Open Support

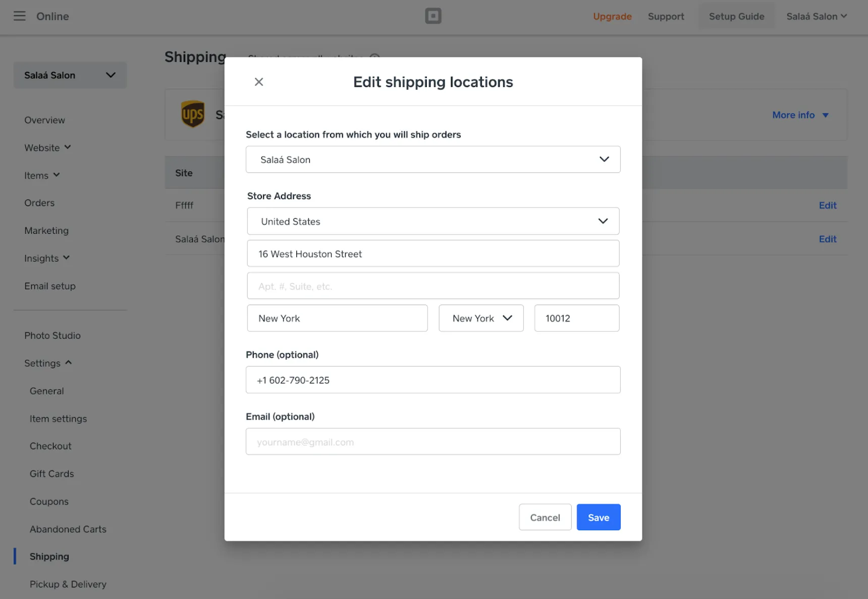pyautogui.click(x=666, y=16)
